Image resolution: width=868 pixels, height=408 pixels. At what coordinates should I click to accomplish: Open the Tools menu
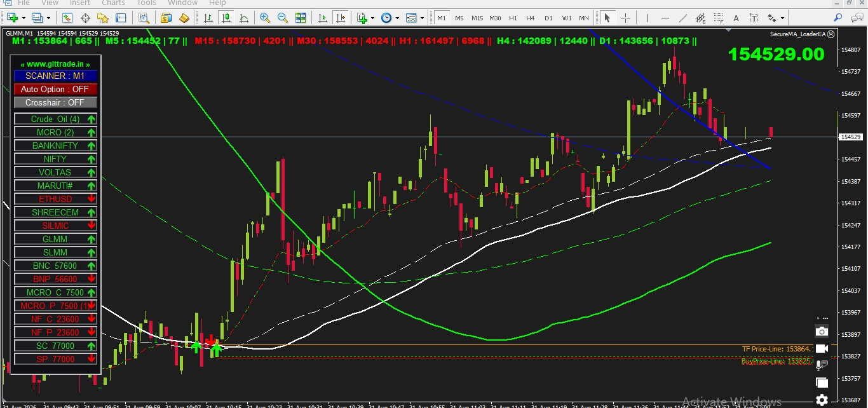pyautogui.click(x=146, y=3)
